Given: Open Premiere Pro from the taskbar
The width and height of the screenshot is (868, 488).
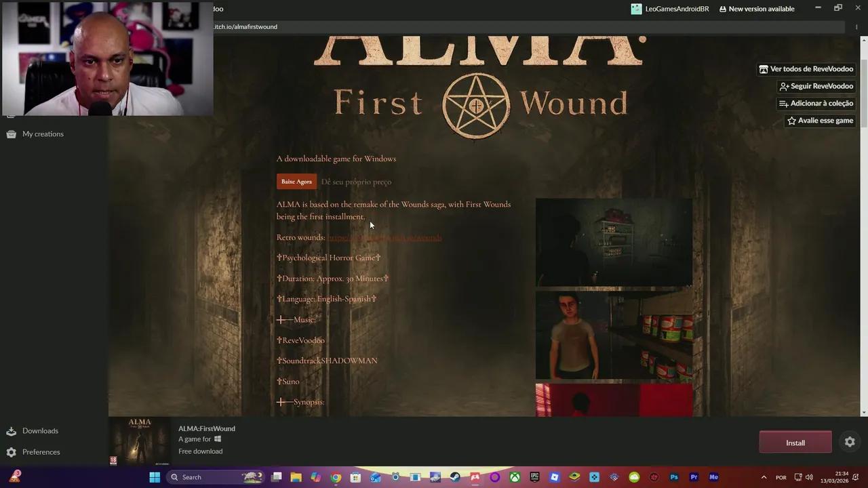Looking at the screenshot, I should point(694,477).
